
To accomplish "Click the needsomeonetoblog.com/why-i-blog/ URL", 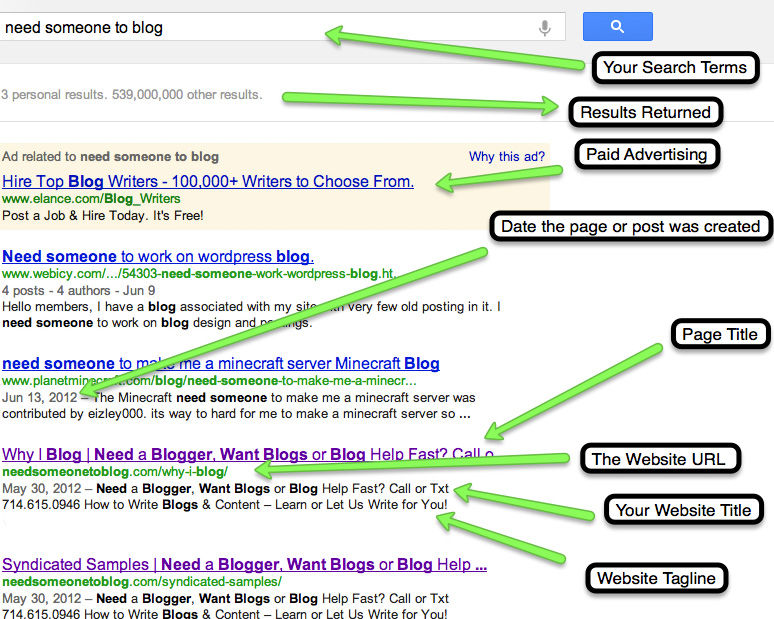I will point(115,471).
